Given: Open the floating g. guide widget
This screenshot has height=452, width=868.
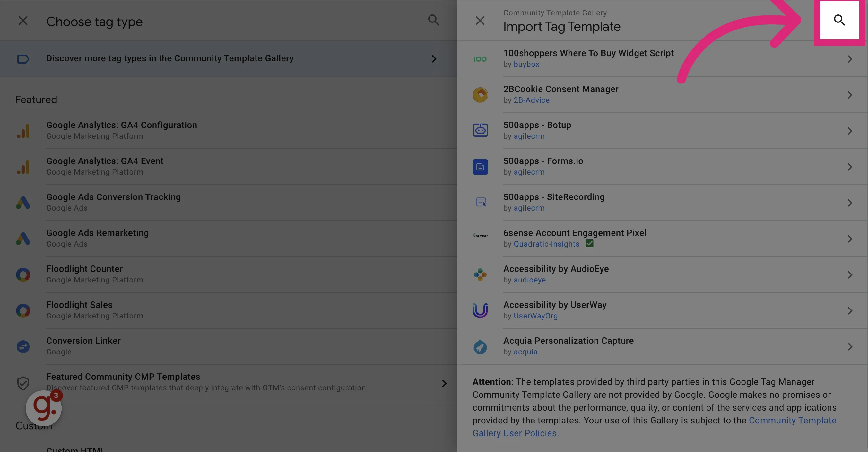Looking at the screenshot, I should coord(43,408).
